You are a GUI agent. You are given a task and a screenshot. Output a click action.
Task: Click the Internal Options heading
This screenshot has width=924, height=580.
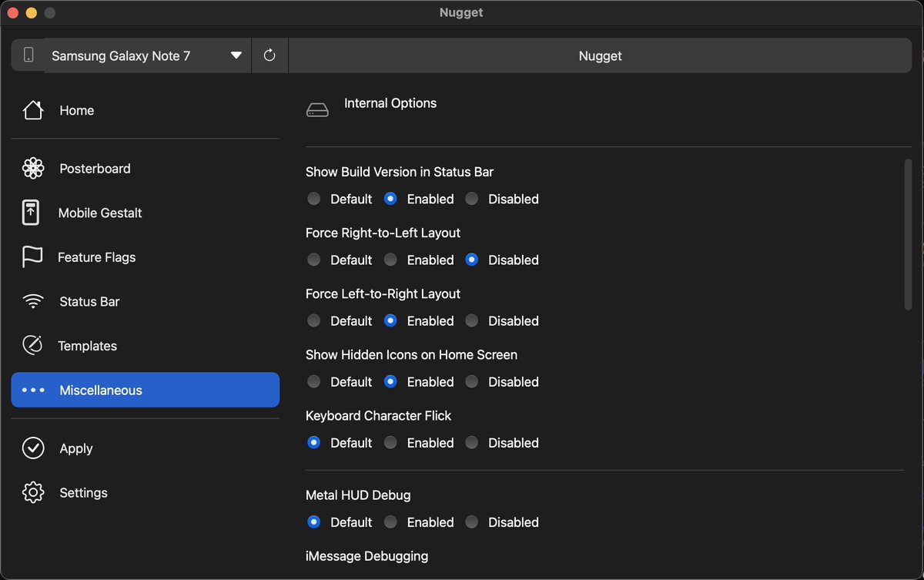[390, 103]
